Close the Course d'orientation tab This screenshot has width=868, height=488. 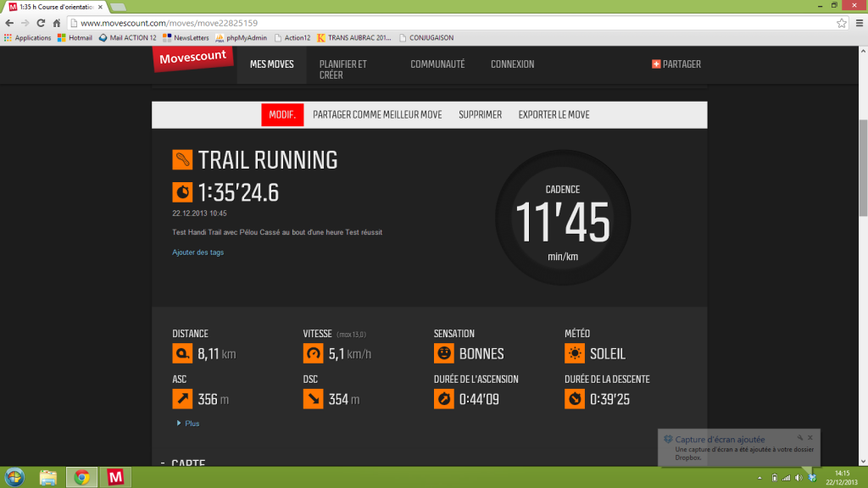tap(100, 7)
